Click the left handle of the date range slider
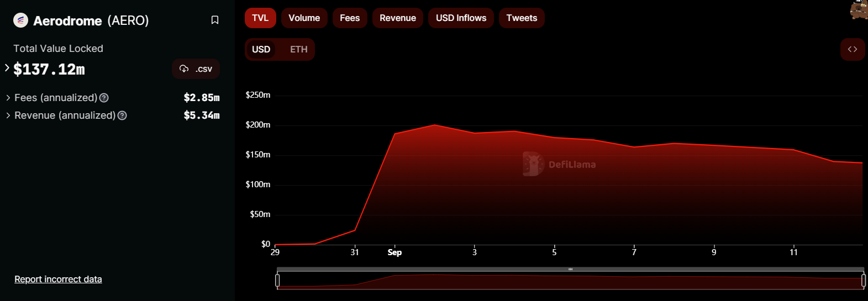The width and height of the screenshot is (868, 301). click(x=277, y=281)
